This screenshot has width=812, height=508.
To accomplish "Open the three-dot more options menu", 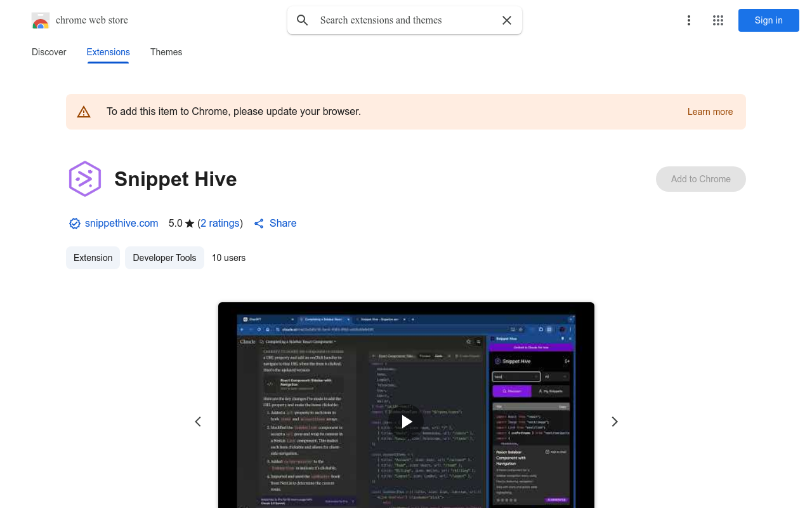I will (688, 20).
